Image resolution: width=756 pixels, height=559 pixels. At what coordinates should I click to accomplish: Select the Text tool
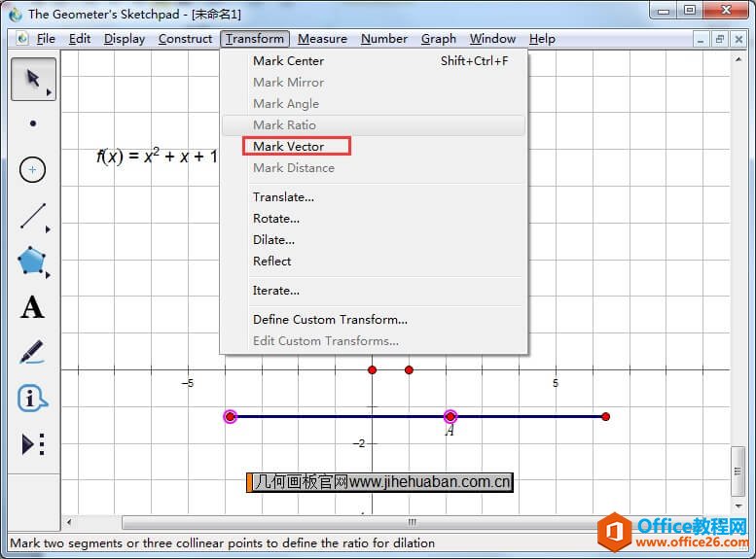coord(32,307)
